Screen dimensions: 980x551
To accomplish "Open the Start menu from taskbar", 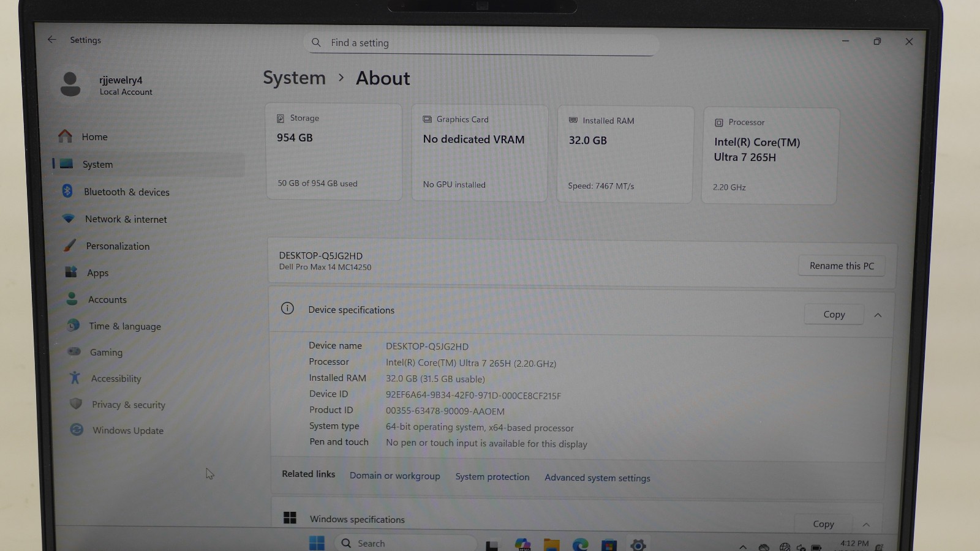I will click(x=317, y=543).
